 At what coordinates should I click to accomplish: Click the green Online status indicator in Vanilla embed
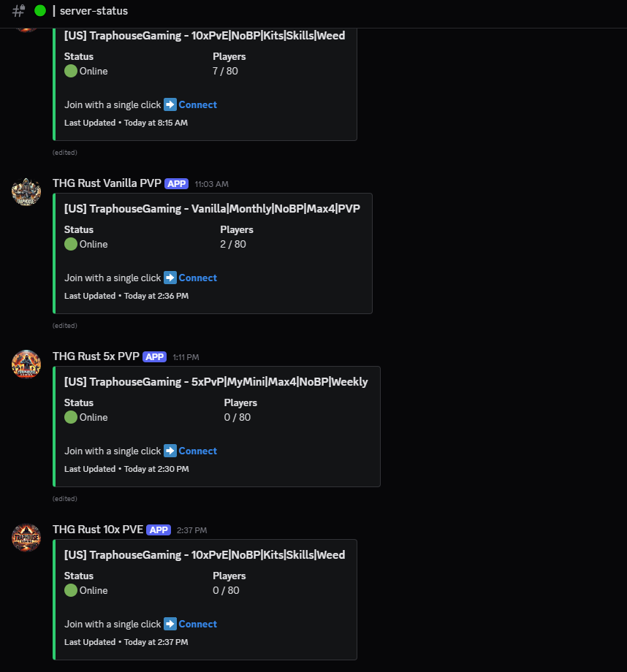click(69, 244)
